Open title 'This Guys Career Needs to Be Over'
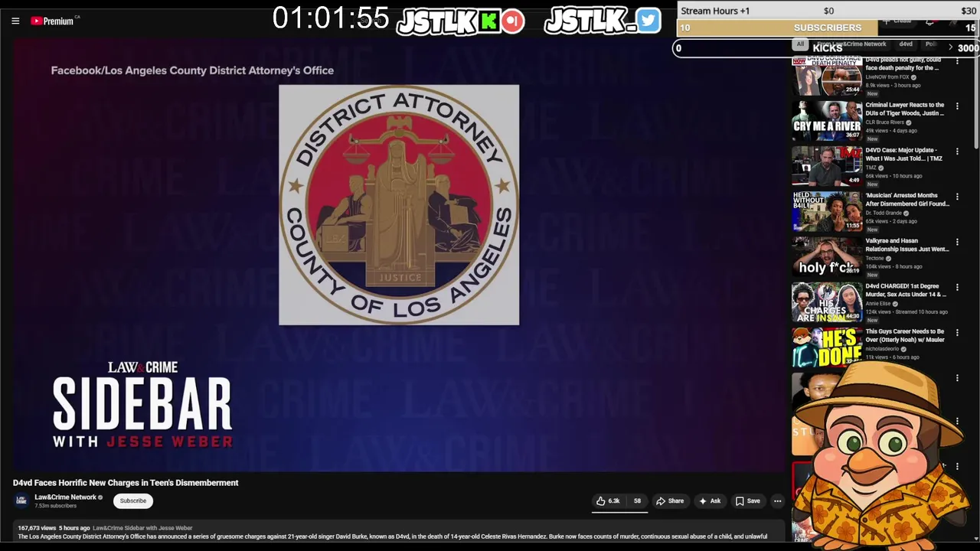Screen dimensions: 980x551 click(905, 335)
